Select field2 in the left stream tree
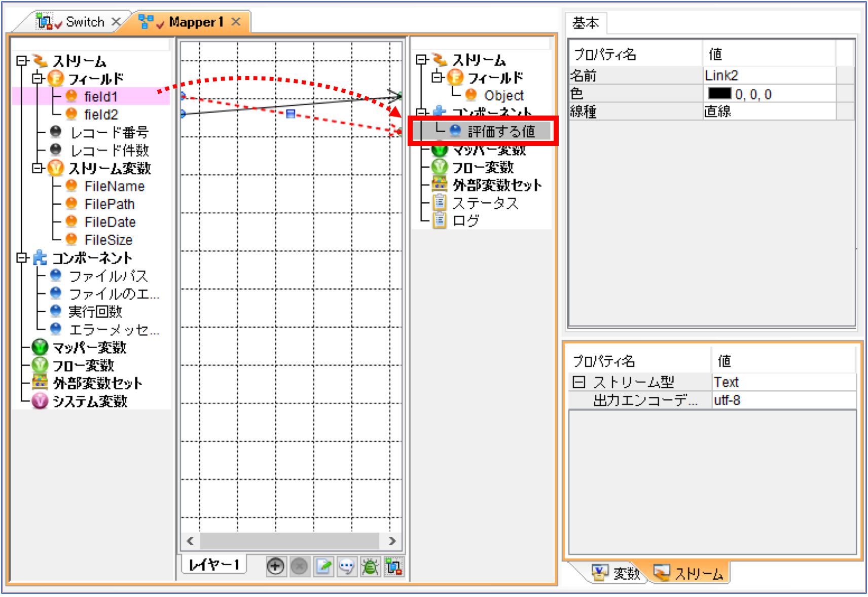This screenshot has width=868, height=597. tap(101, 115)
